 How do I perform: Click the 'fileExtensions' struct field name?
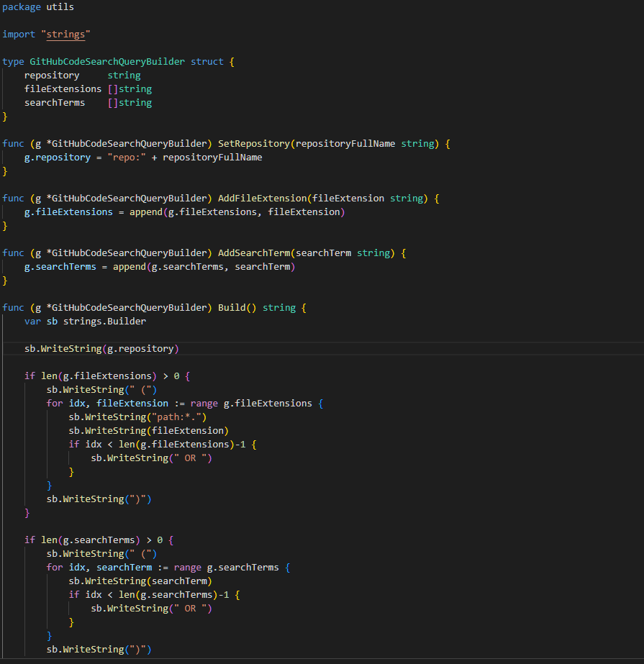pyautogui.click(x=63, y=89)
